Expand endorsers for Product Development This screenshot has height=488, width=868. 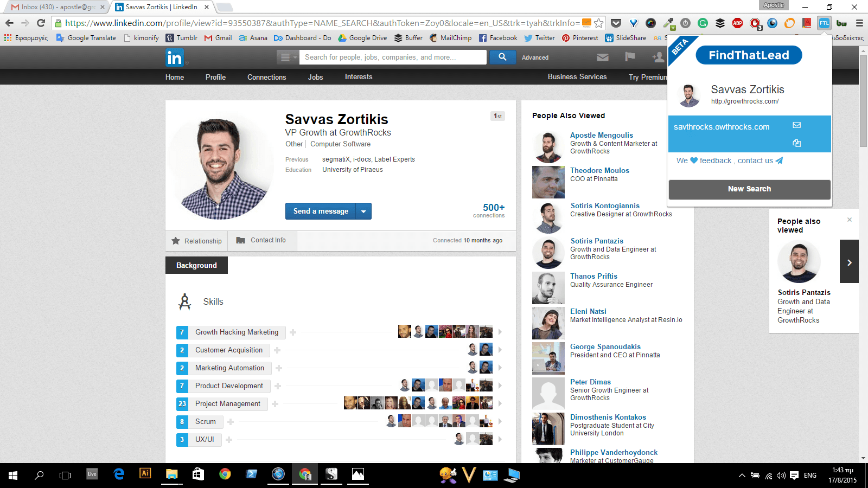[x=500, y=386]
